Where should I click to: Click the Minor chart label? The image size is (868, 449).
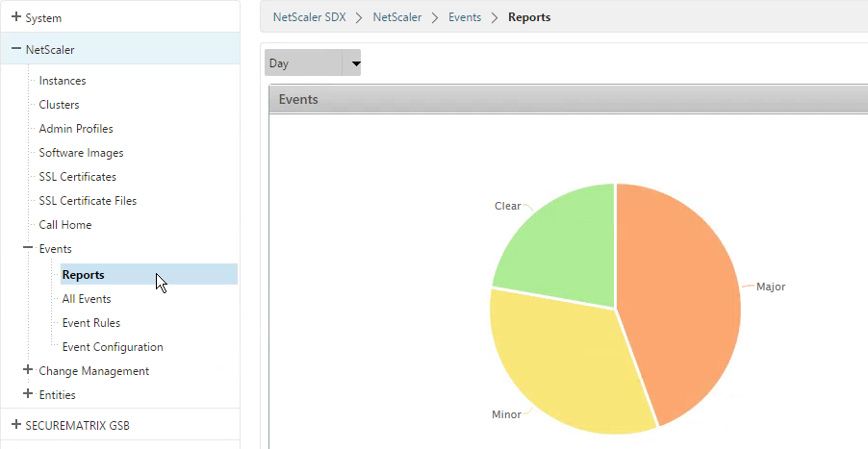[506, 414]
